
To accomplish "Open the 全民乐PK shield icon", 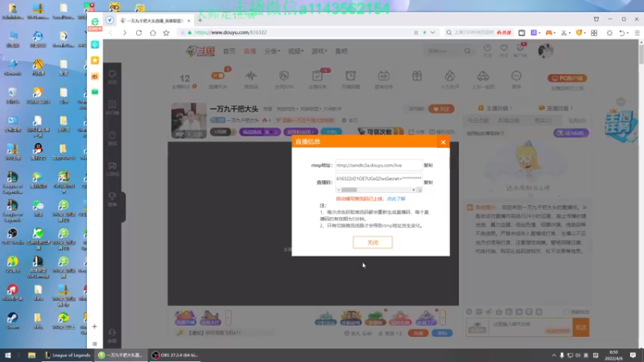I will pyautogui.click(x=284, y=76).
